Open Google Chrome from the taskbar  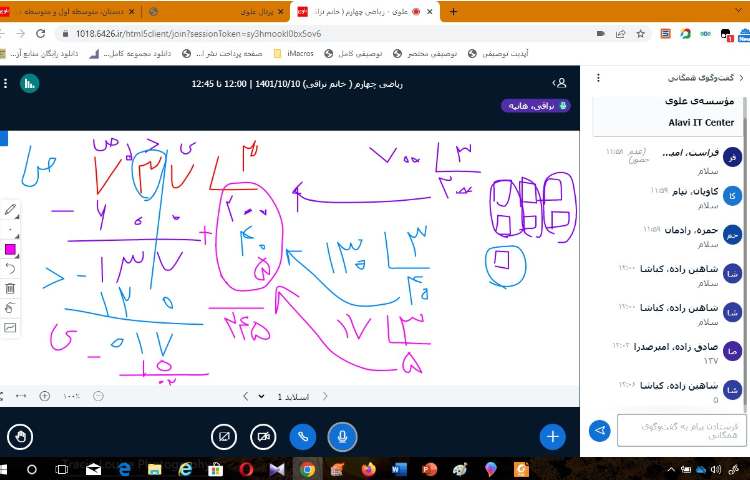[x=307, y=468]
